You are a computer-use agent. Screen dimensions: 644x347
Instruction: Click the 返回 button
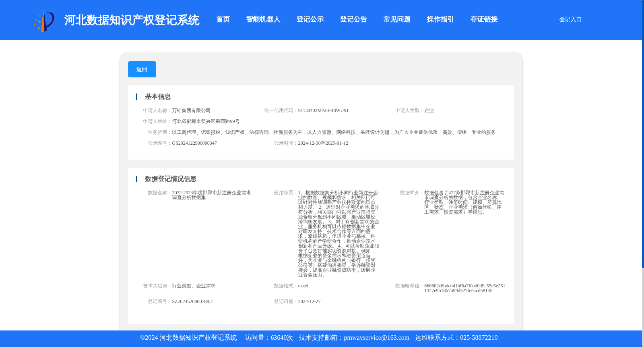point(142,69)
